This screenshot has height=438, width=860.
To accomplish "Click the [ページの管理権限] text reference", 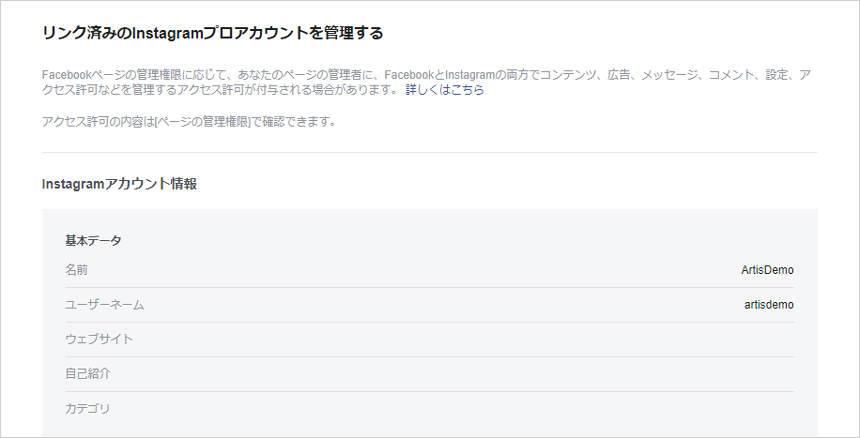I will tap(202, 122).
